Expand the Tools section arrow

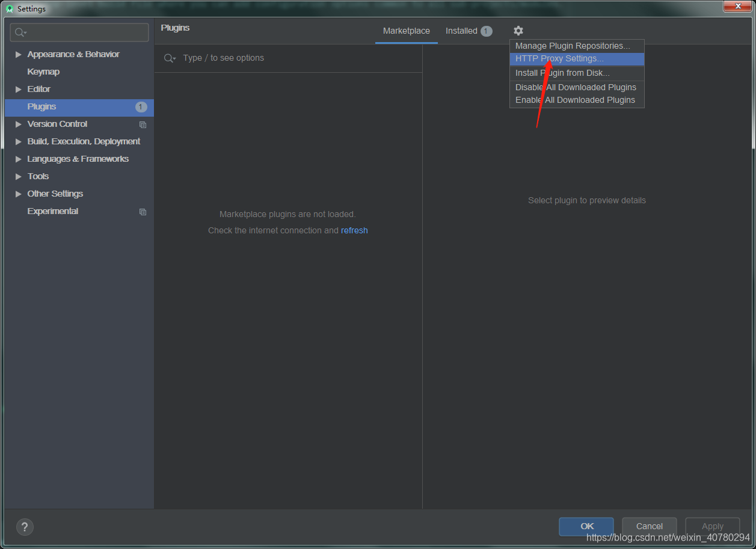[x=19, y=176]
